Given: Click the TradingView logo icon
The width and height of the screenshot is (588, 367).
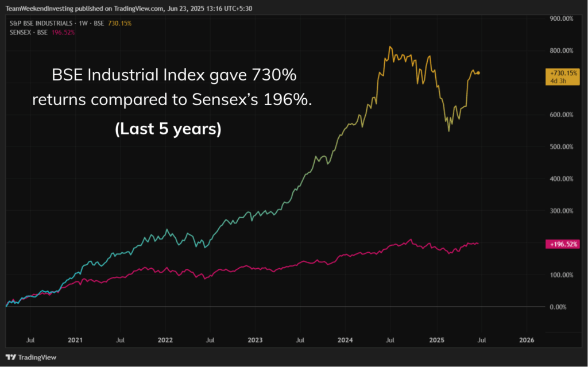Looking at the screenshot, I should [11, 357].
